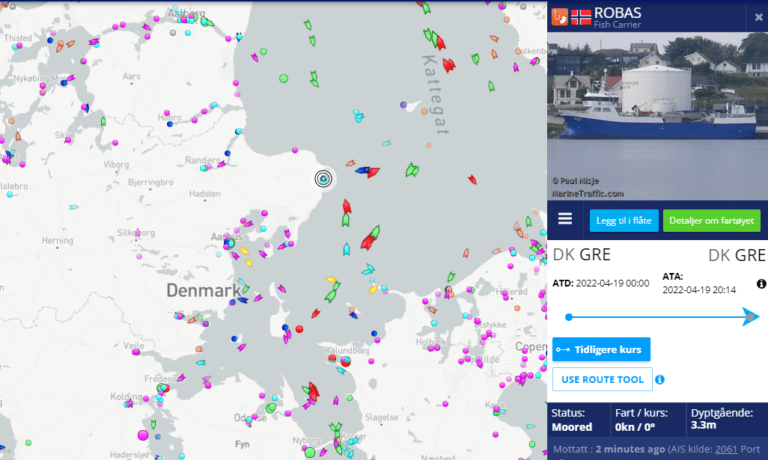Open AIS source 2061 link

(725, 449)
